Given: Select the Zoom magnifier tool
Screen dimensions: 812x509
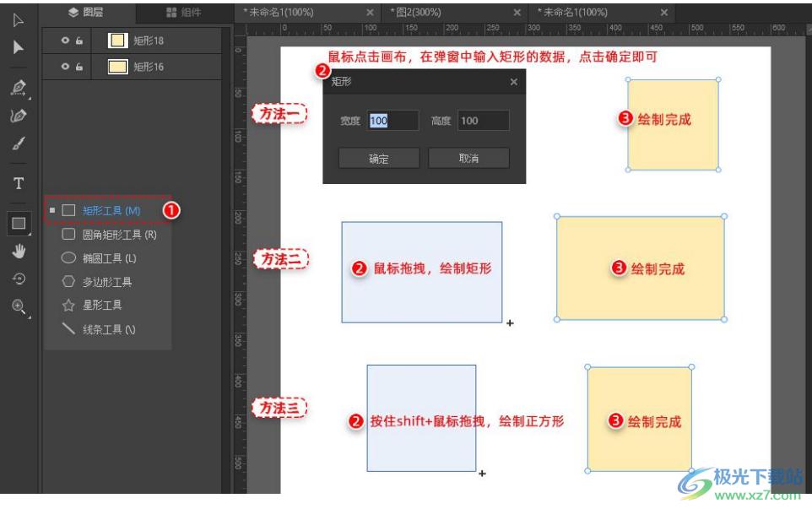Looking at the screenshot, I should (19, 307).
